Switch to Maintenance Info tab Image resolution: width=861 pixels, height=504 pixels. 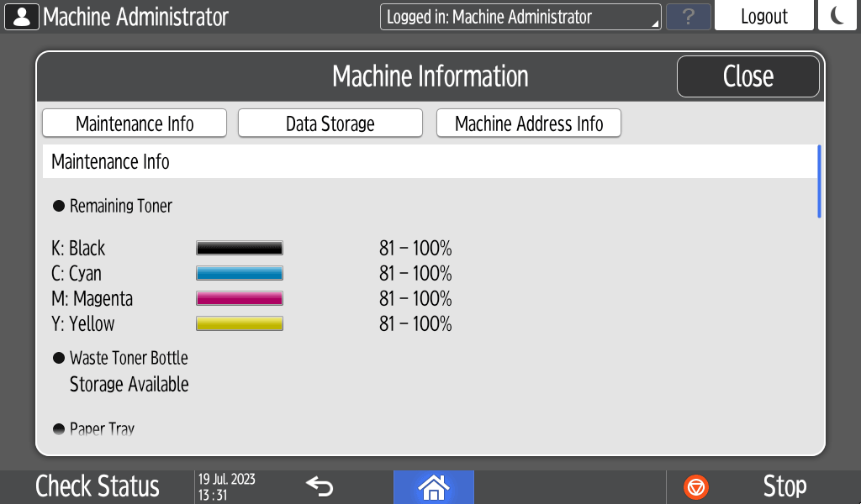coord(135,123)
